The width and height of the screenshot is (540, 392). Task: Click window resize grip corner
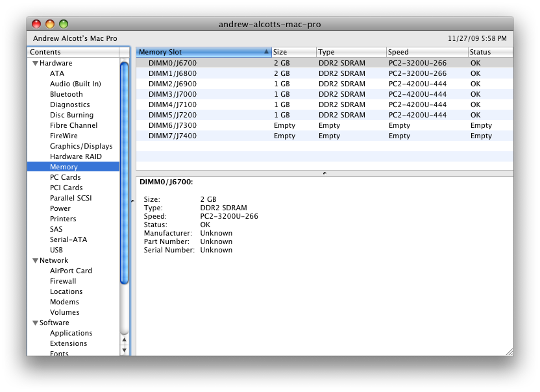pos(509,352)
